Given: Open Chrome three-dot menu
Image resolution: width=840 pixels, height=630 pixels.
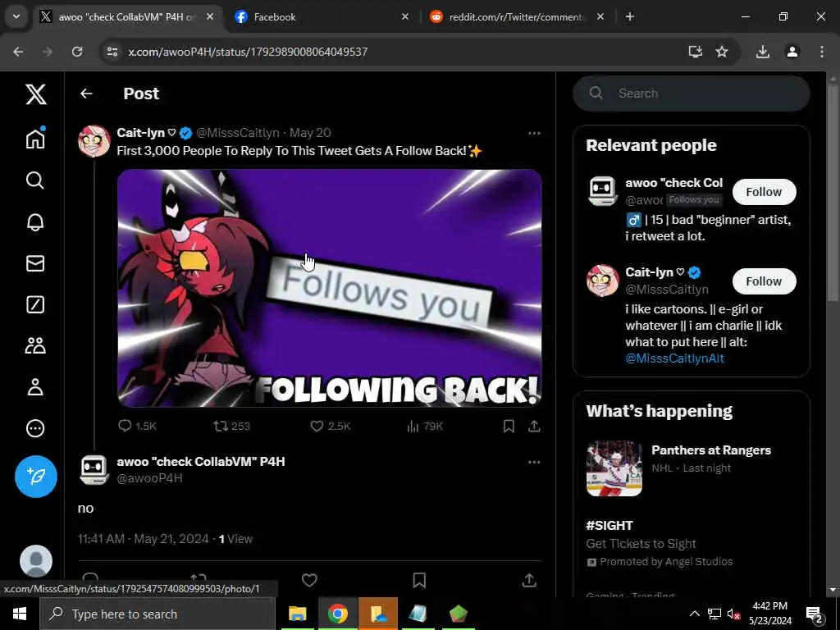Looking at the screenshot, I should pos(822,52).
